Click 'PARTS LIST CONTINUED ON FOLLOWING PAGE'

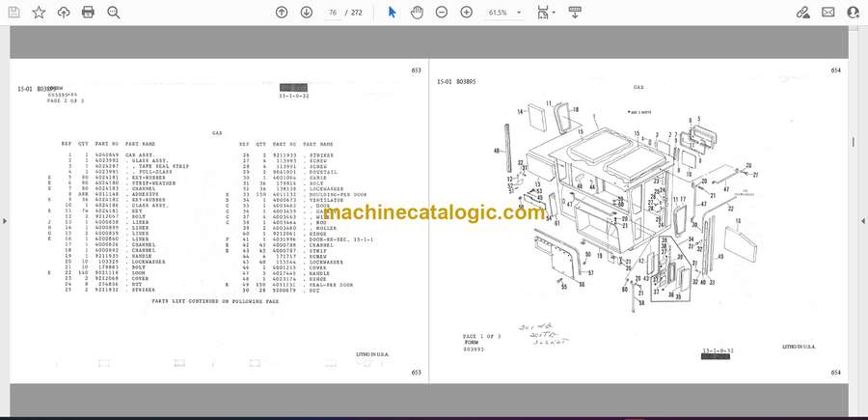pos(215,301)
